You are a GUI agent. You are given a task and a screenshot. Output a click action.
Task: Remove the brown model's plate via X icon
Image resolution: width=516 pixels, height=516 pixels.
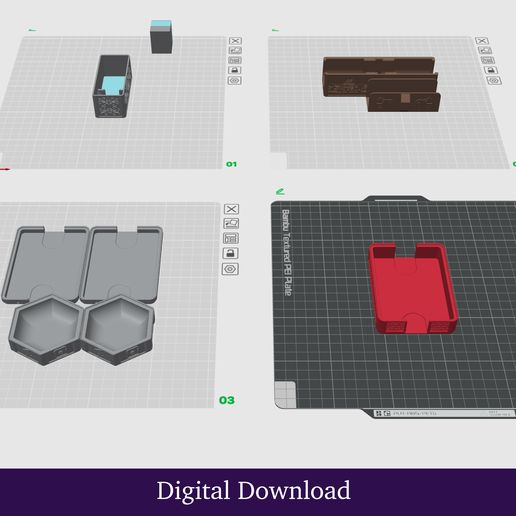[x=482, y=41]
